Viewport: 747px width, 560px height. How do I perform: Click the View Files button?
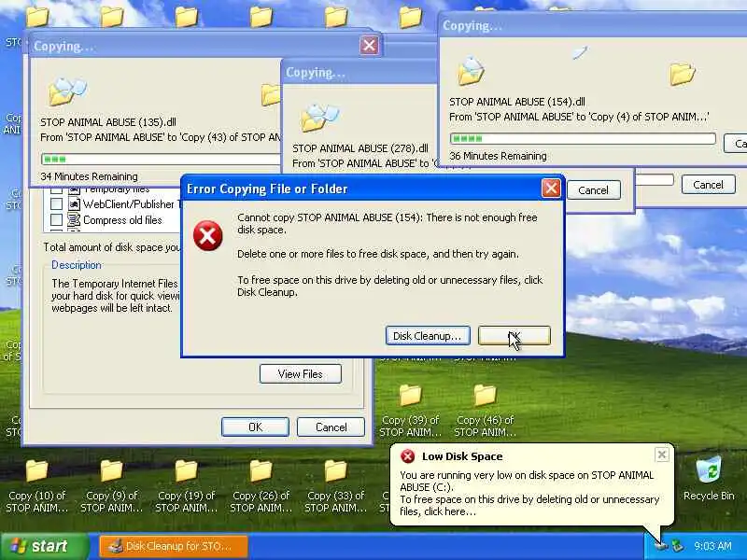tap(300, 374)
